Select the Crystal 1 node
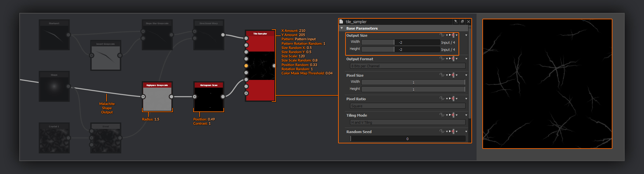644x174 pixels. point(54,138)
